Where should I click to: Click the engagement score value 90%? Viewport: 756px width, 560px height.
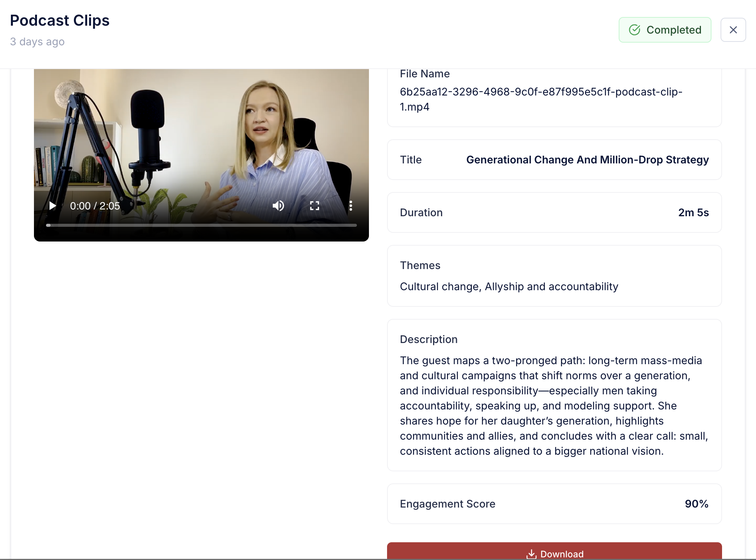pyautogui.click(x=696, y=504)
